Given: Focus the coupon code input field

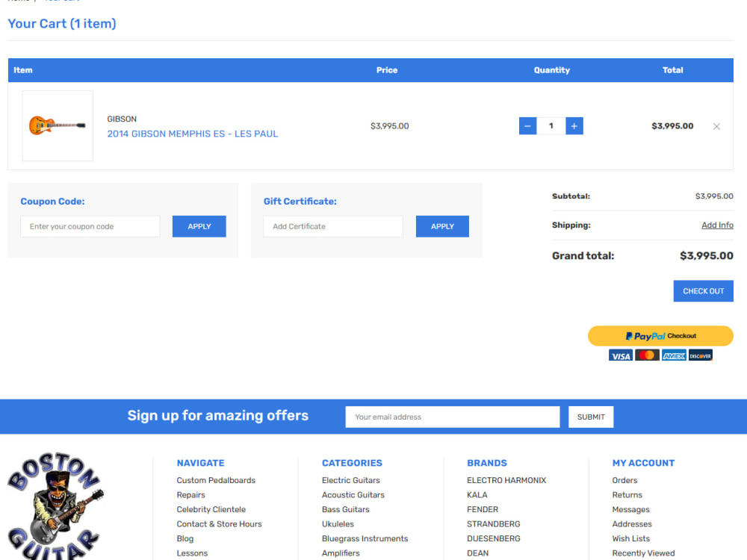Looking at the screenshot, I should pos(90,227).
